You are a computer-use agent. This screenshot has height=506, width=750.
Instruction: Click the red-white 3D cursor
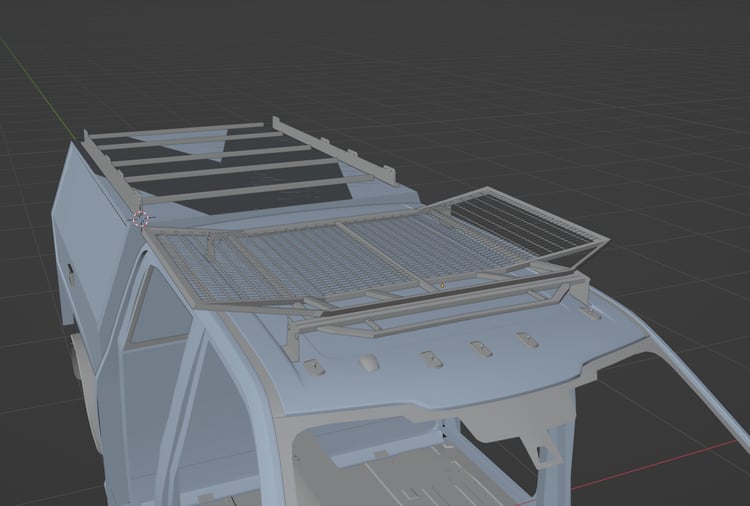click(140, 219)
